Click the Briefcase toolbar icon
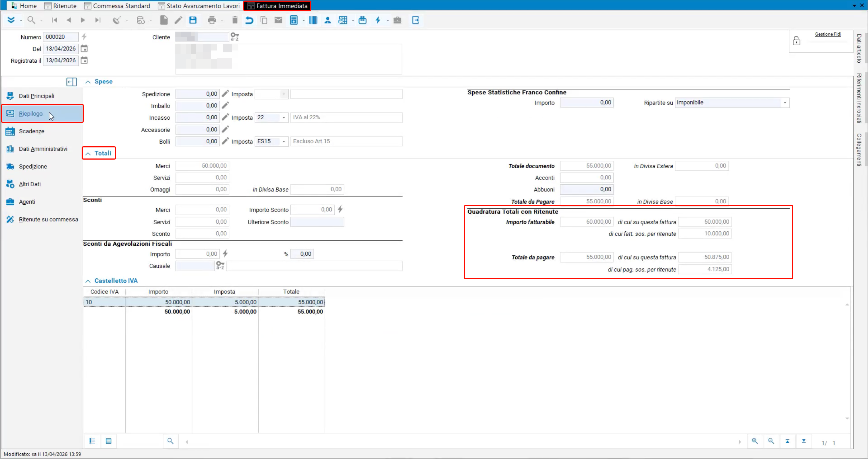868x459 pixels. 397,20
